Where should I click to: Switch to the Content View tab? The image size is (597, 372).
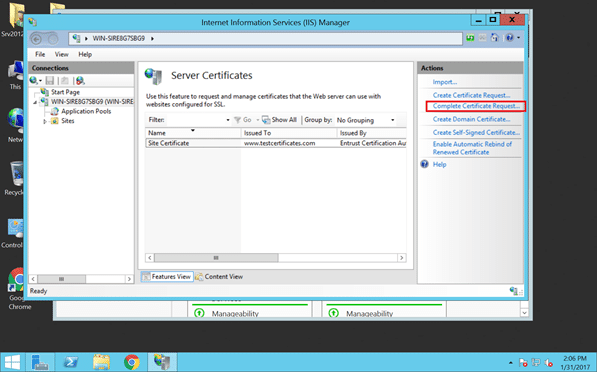pyautogui.click(x=219, y=276)
